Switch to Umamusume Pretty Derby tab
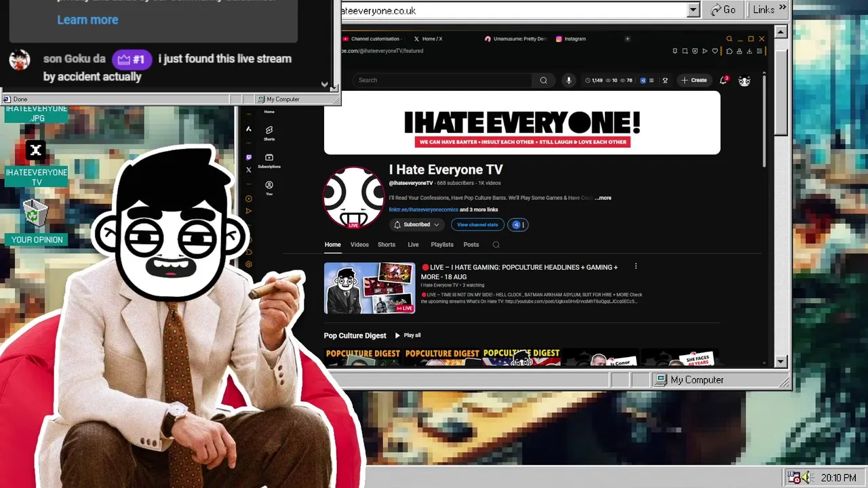Image resolution: width=868 pixels, height=488 pixels. coord(515,39)
